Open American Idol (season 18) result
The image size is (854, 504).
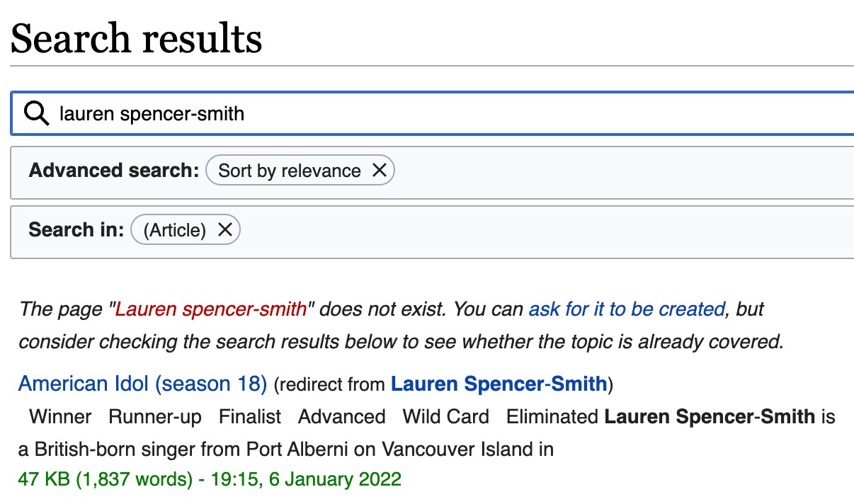click(142, 384)
